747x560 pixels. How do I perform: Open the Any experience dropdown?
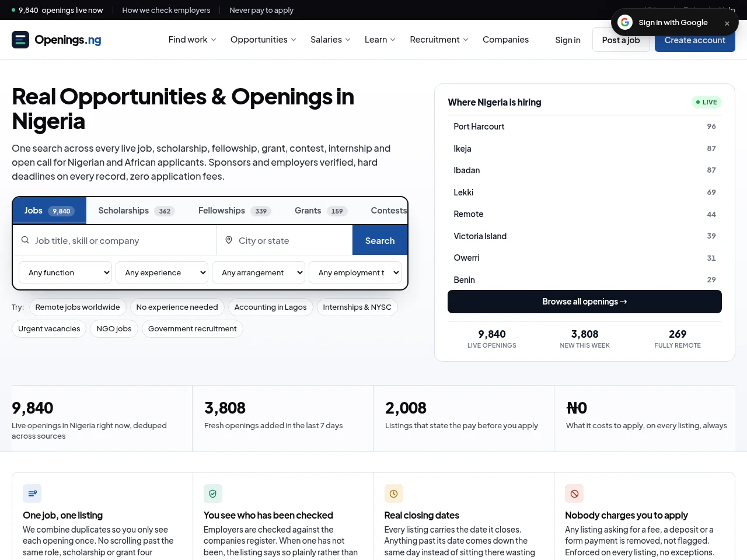[162, 272]
